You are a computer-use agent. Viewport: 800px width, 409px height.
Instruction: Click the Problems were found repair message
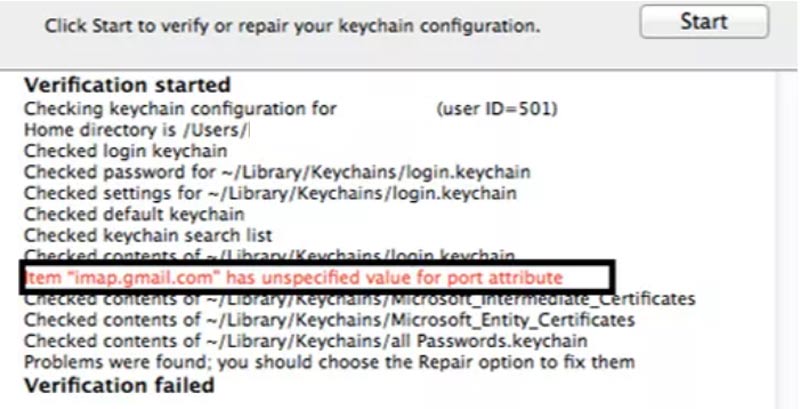[x=329, y=363]
